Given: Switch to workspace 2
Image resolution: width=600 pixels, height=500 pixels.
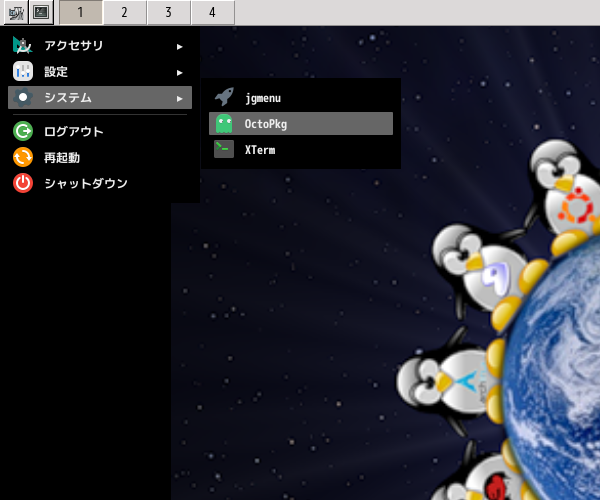Looking at the screenshot, I should click(125, 12).
